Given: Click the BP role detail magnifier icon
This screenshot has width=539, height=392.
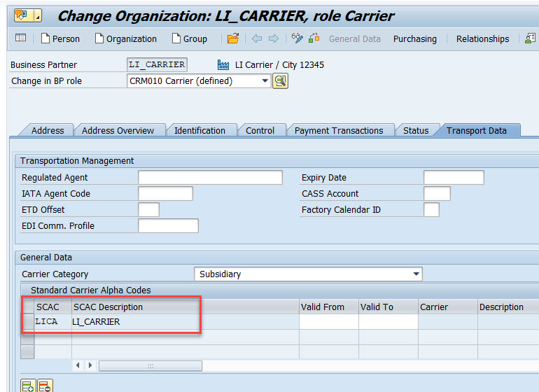Looking at the screenshot, I should click(x=280, y=81).
